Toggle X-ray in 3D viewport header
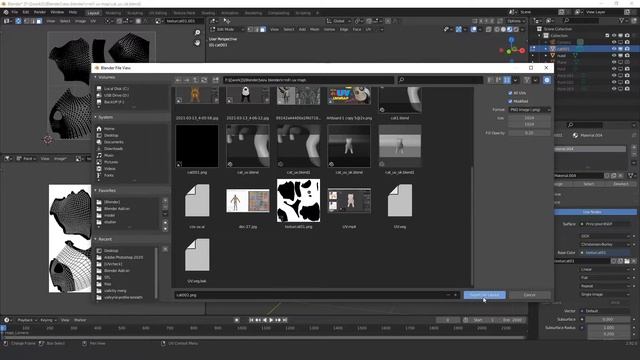640x360 pixels. coord(489,29)
